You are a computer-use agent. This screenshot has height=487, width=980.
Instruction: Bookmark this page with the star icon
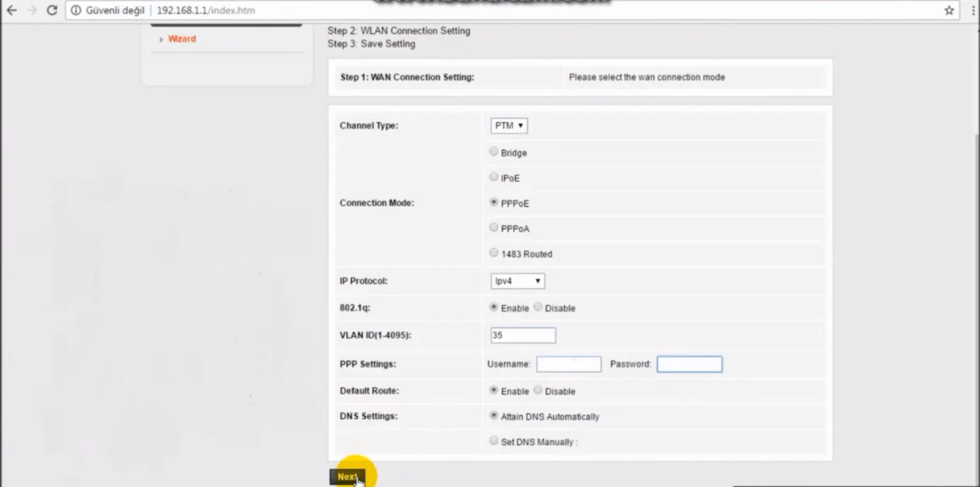pyautogui.click(x=949, y=11)
